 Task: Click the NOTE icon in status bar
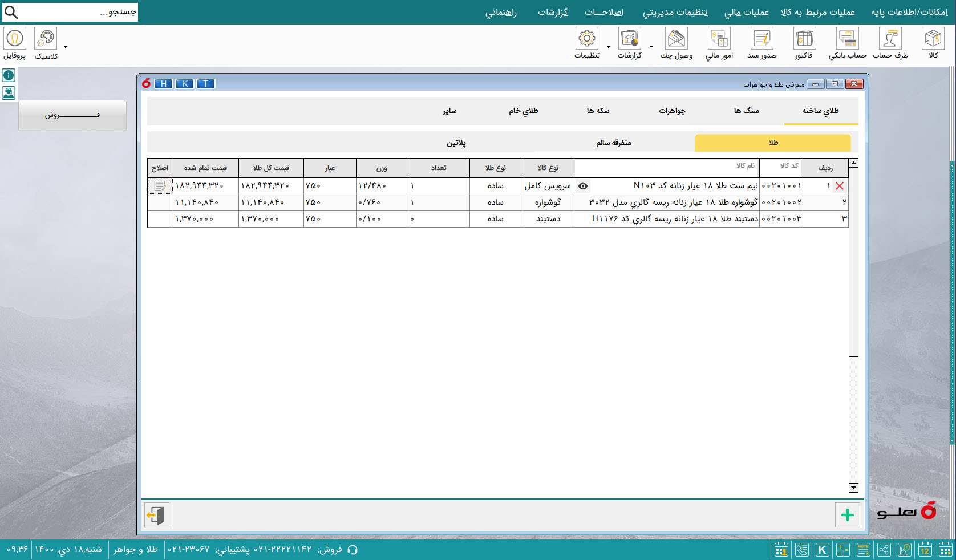pos(863,550)
